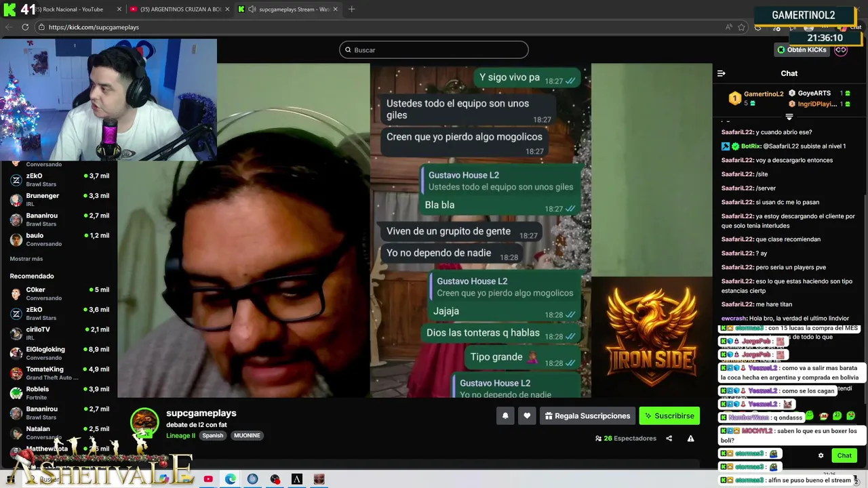868x488 pixels.
Task: Click the green Chat send button
Action: pos(844,455)
